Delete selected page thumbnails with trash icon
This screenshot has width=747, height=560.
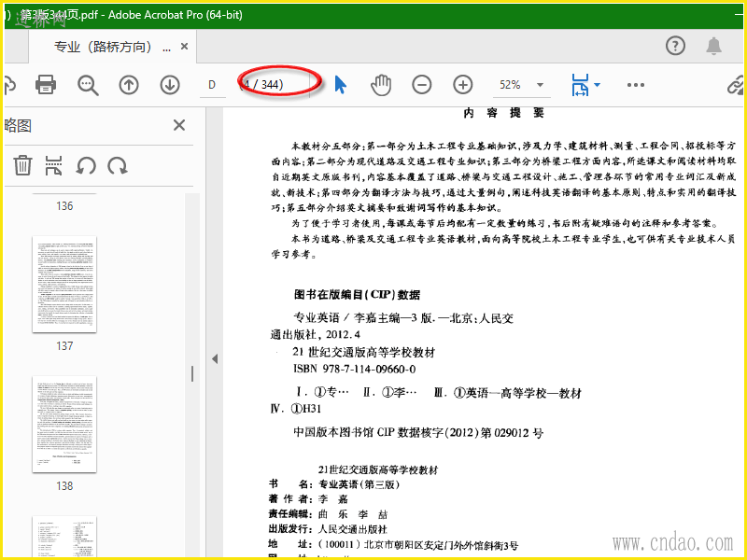point(22,166)
